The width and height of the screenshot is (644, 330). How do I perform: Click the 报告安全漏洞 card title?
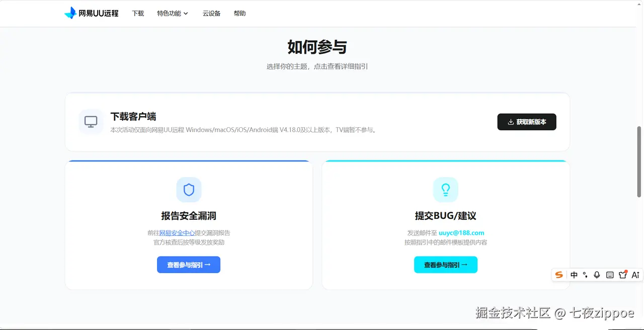(189, 216)
